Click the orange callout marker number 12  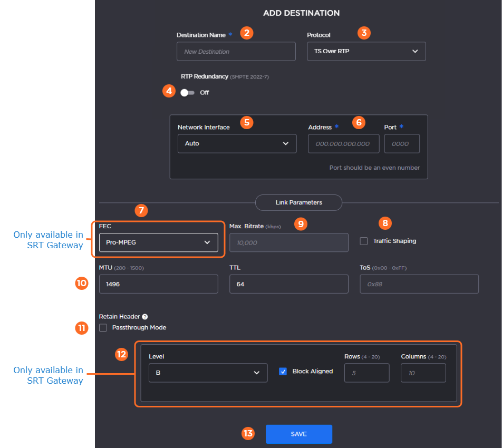(x=122, y=354)
